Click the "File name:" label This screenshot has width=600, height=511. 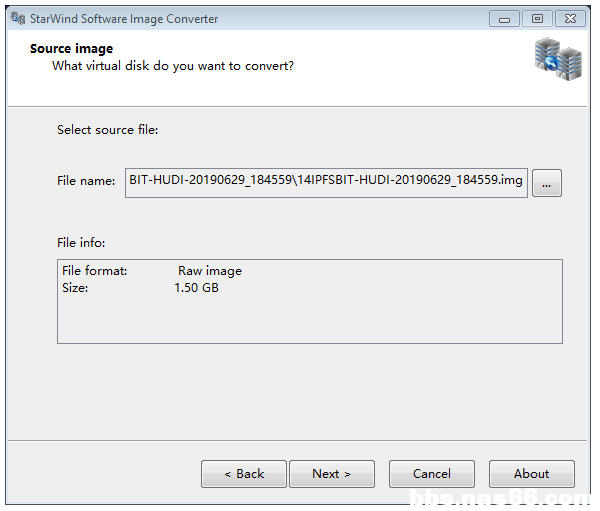point(86,181)
